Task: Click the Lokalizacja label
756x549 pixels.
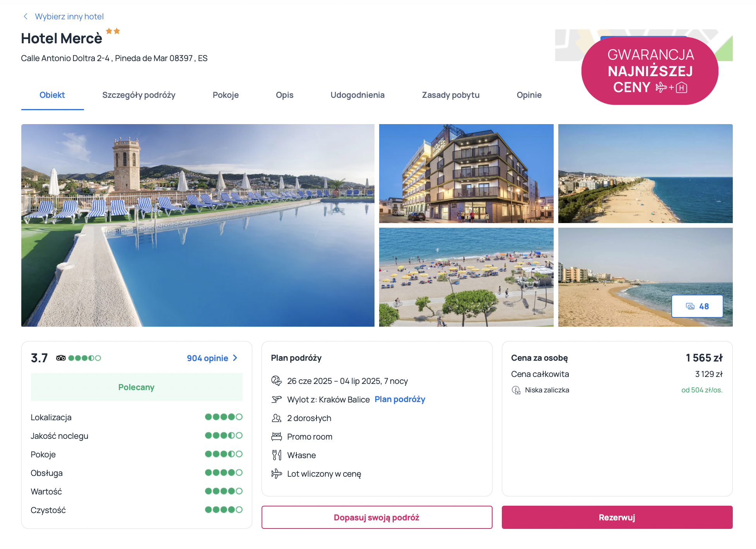Action: (x=51, y=418)
